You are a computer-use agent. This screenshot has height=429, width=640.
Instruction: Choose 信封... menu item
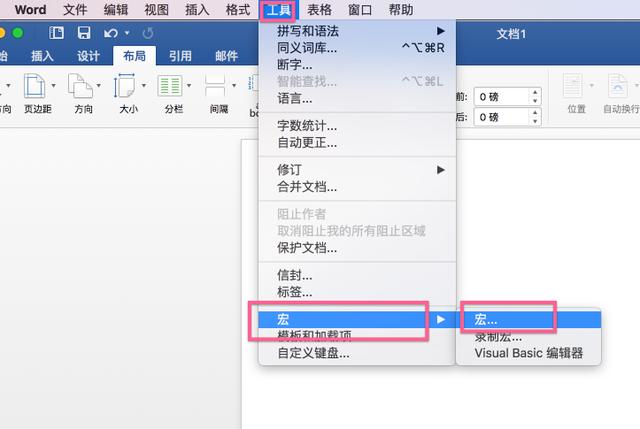tap(357, 275)
